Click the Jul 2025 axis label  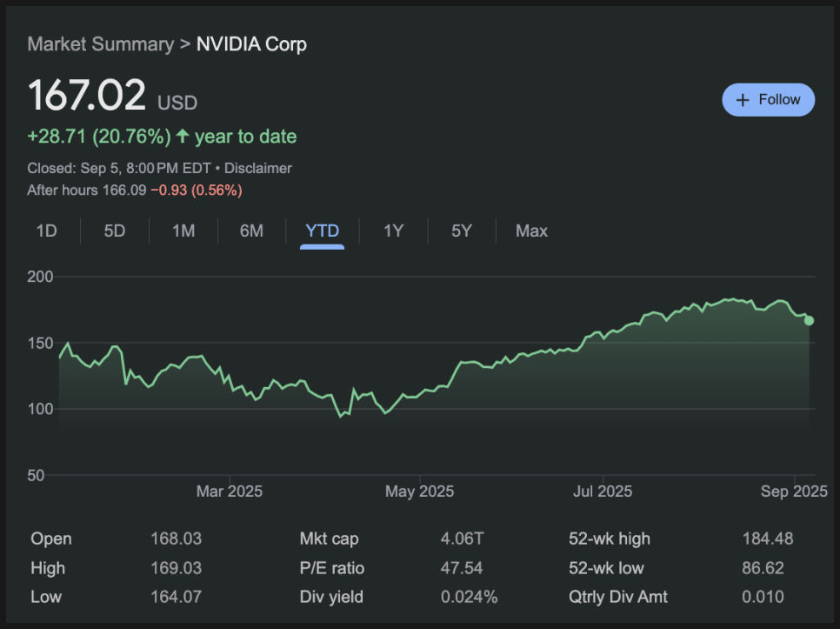(603, 492)
